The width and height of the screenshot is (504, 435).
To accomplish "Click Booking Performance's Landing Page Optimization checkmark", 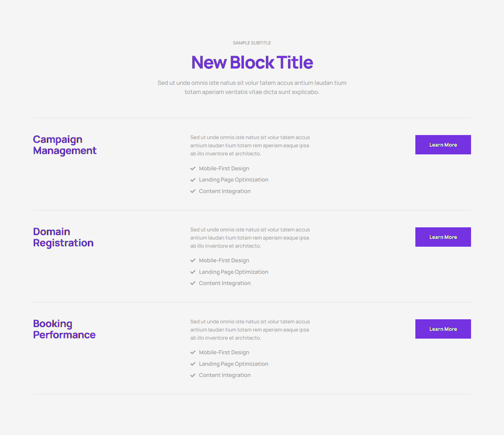I will pyautogui.click(x=193, y=364).
